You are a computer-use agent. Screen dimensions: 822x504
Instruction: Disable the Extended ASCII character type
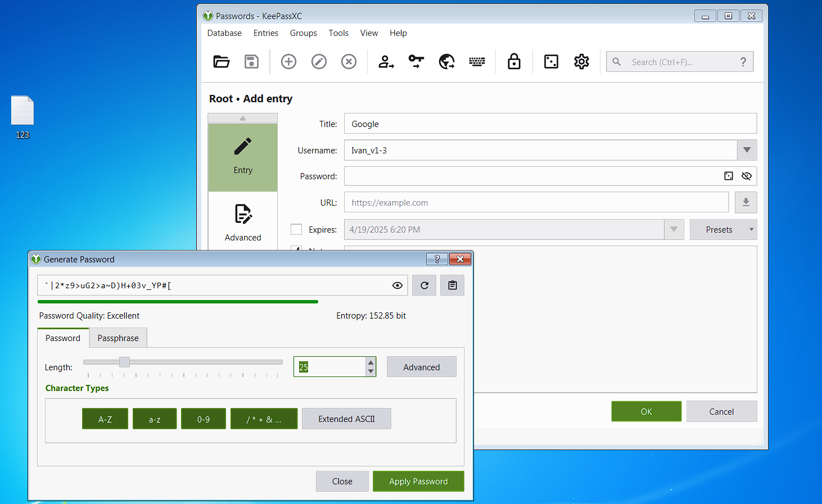click(346, 418)
